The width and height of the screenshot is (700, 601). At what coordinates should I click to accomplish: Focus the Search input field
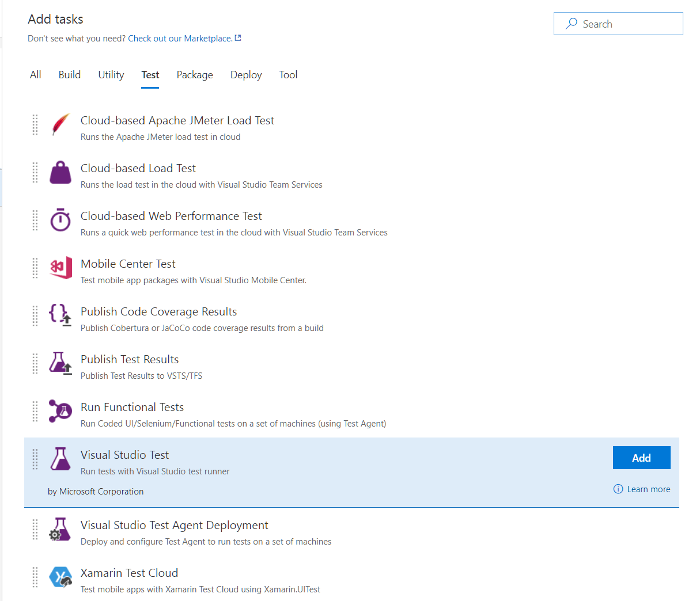click(x=618, y=24)
